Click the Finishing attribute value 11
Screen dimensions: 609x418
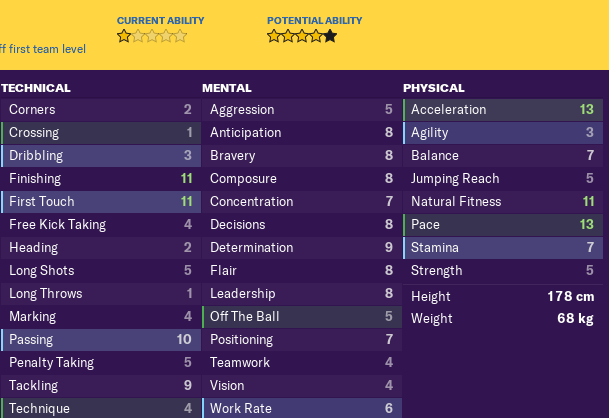186,179
